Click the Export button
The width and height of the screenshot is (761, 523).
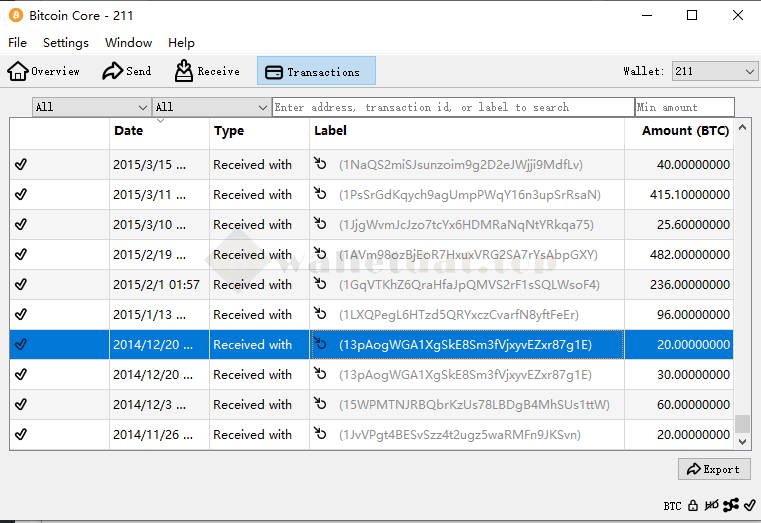(713, 469)
